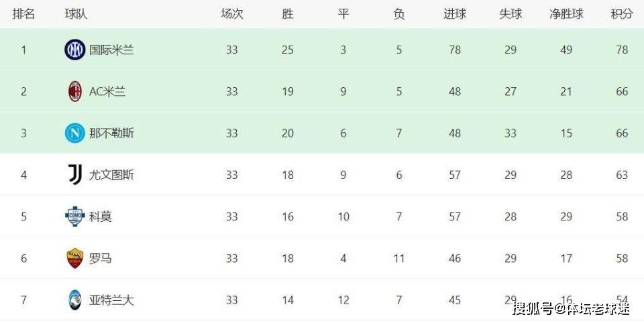Screen dimensions: 644x323
Task: Open the 国际米兰 team link
Action: point(111,50)
